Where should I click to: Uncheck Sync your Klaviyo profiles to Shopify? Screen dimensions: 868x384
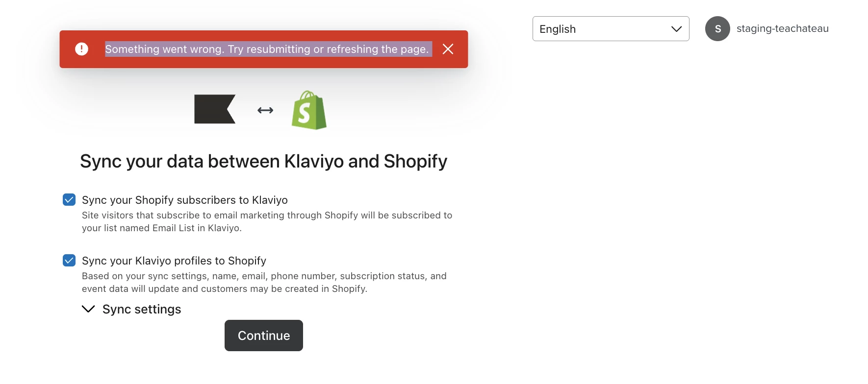point(69,261)
